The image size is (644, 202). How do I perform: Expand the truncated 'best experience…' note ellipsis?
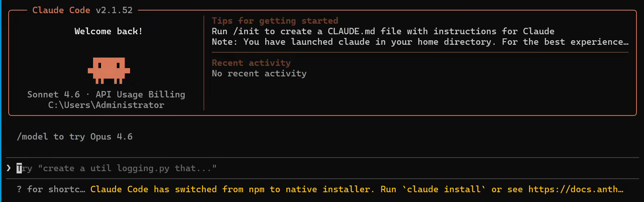626,42
